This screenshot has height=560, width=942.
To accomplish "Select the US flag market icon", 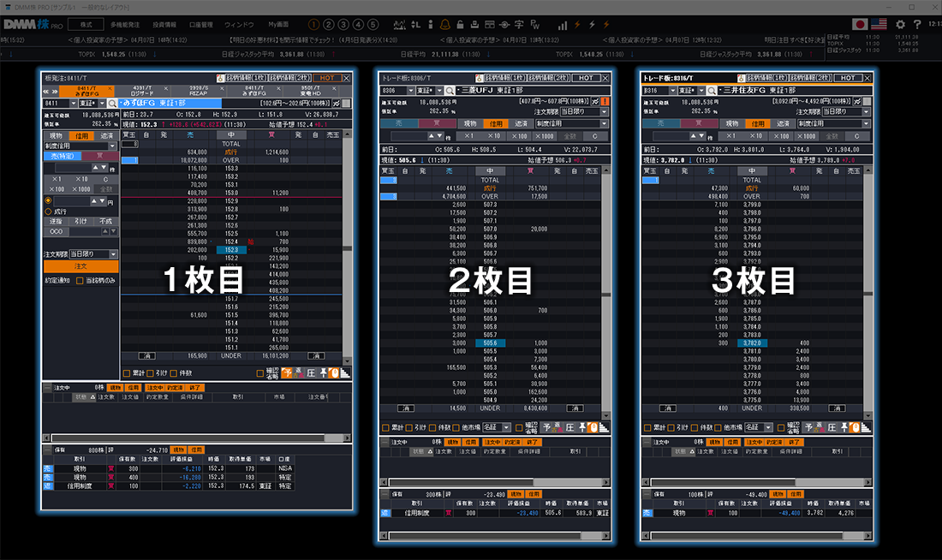I will tap(879, 24).
